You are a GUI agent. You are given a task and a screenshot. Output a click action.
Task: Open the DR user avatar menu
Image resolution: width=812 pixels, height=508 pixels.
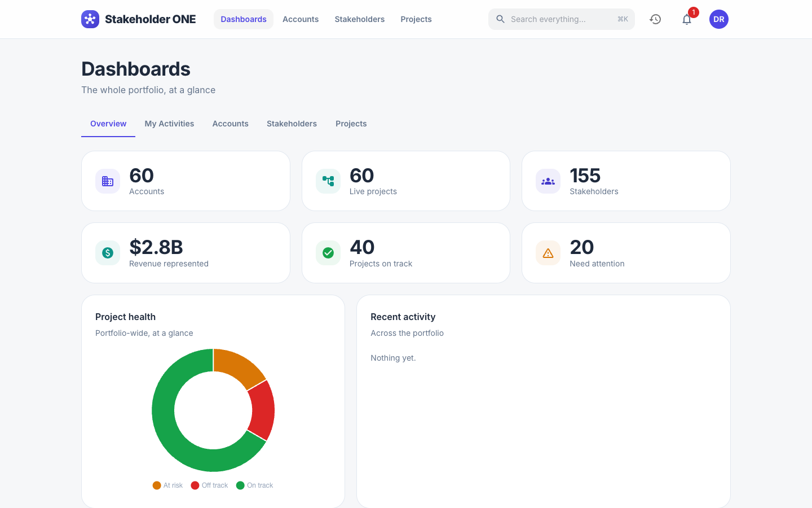[x=719, y=19]
